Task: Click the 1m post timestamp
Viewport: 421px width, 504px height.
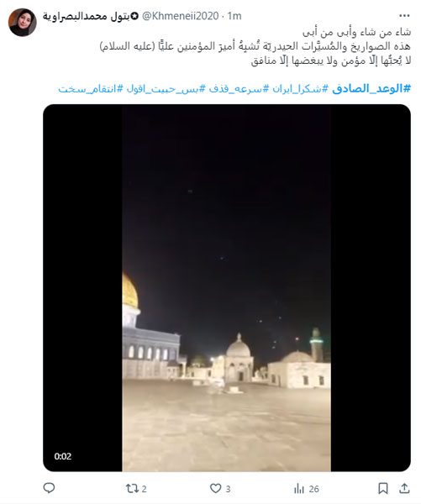Action: (234, 16)
